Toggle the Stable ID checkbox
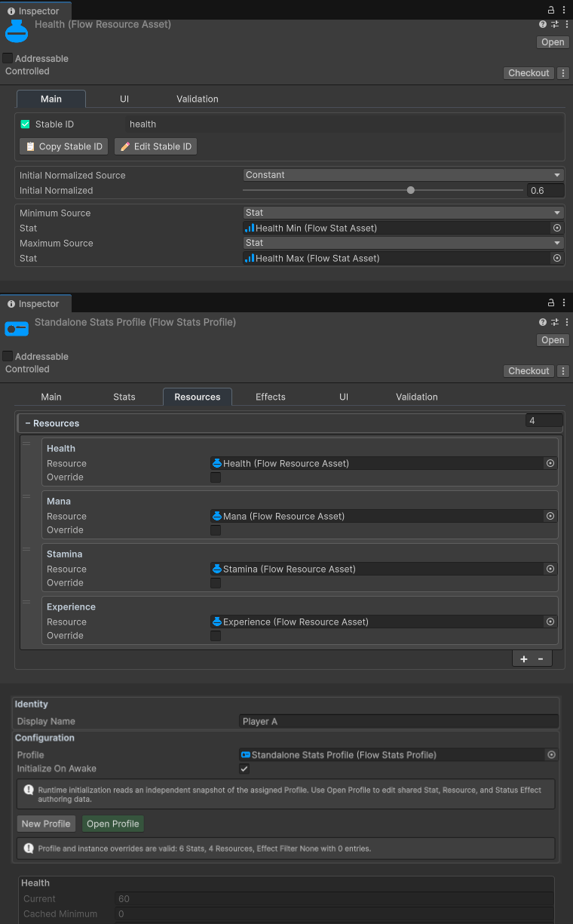 25,124
